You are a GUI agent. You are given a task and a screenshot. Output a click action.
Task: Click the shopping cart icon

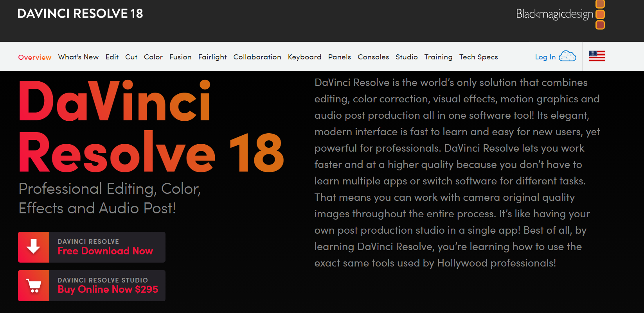34,286
